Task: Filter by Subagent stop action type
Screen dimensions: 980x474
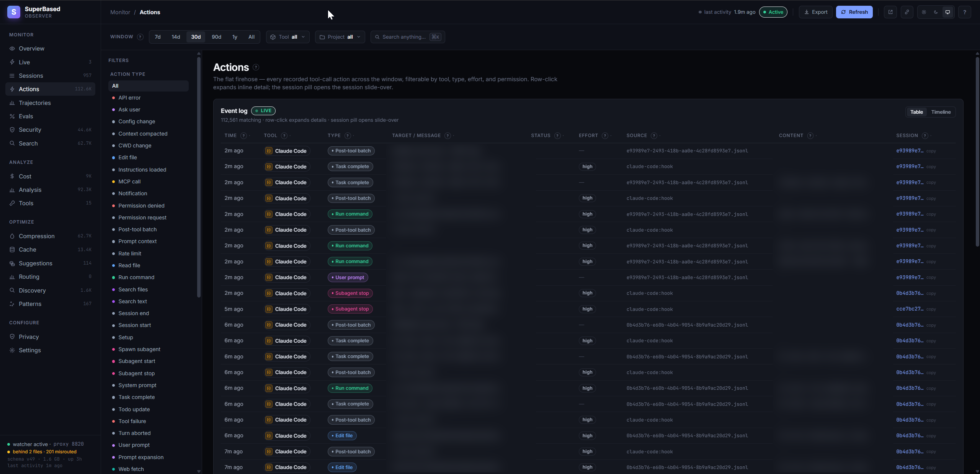Action: pyautogui.click(x=149, y=374)
